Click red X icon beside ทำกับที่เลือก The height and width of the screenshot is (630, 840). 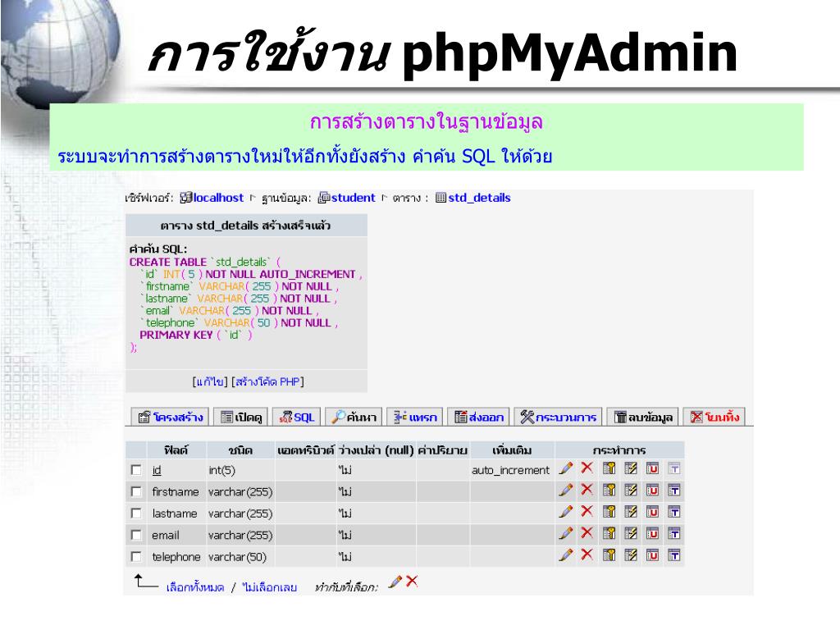(412, 581)
